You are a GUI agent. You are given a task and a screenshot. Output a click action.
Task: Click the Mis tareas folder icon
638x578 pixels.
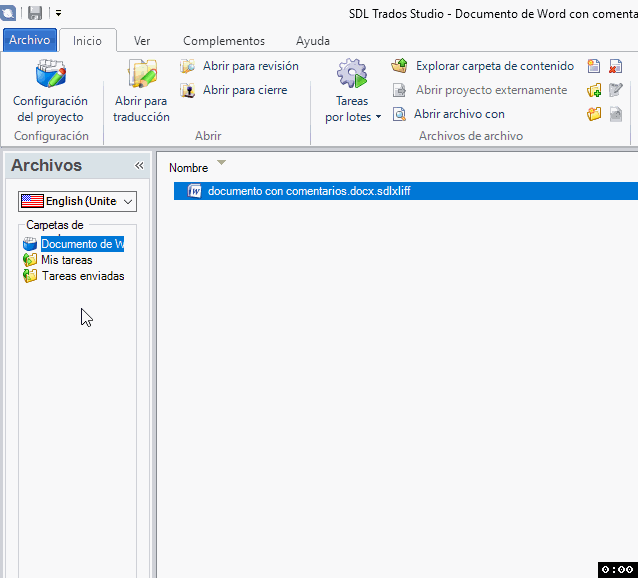pyautogui.click(x=30, y=260)
